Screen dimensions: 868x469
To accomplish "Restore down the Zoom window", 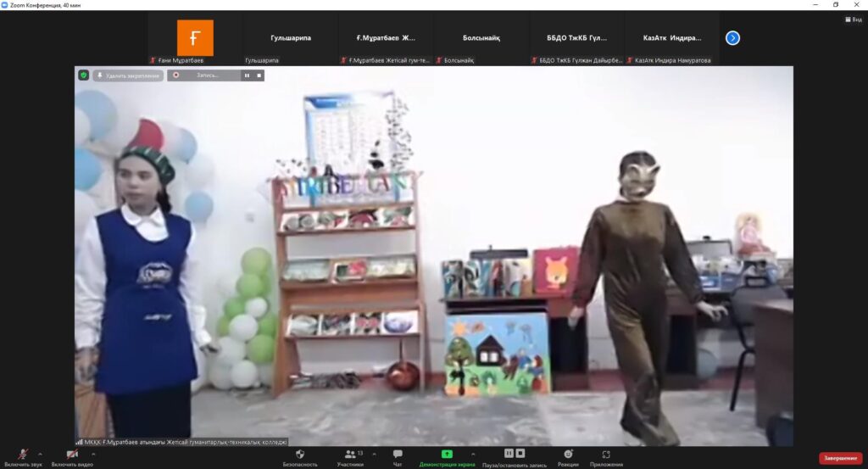I will point(835,4).
